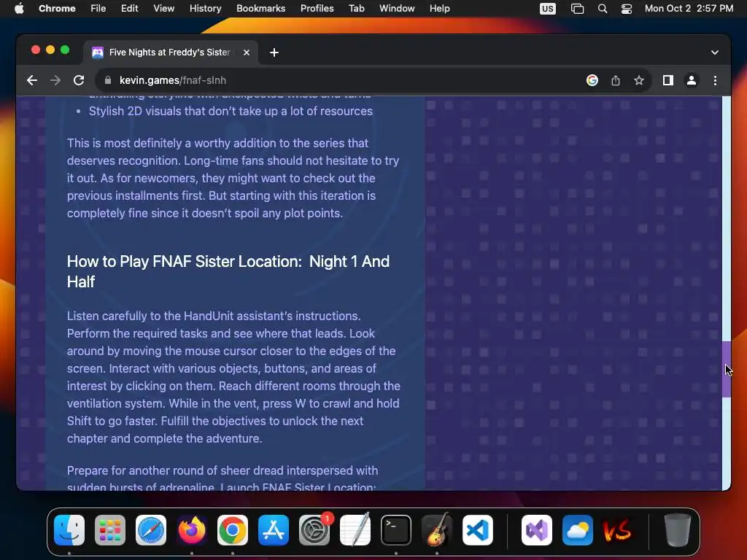Open the Window menu
Image resolution: width=747 pixels, height=560 pixels.
coord(397,9)
